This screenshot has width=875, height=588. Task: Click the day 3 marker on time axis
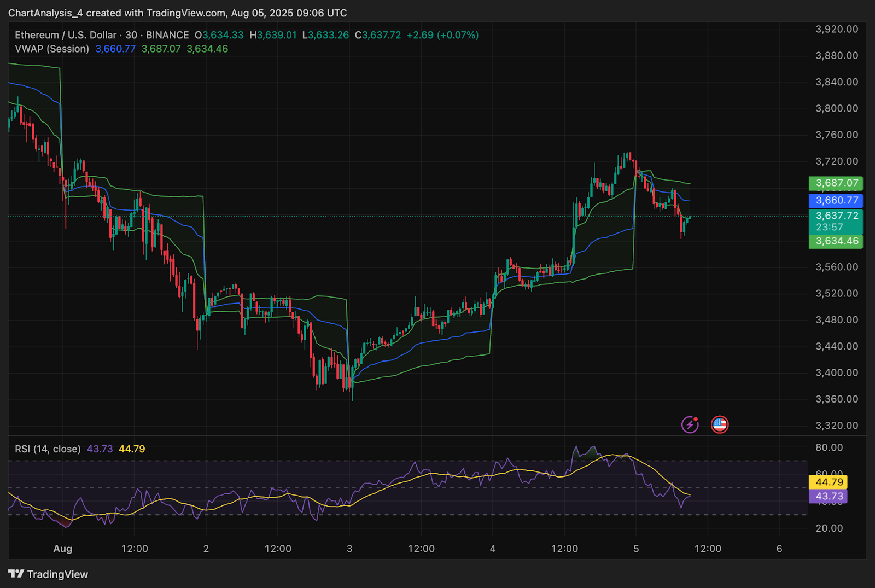click(349, 549)
